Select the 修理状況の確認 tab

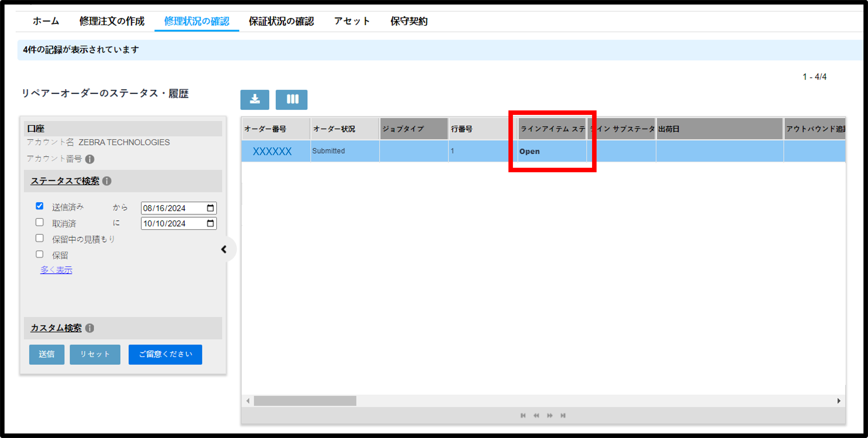coord(197,21)
